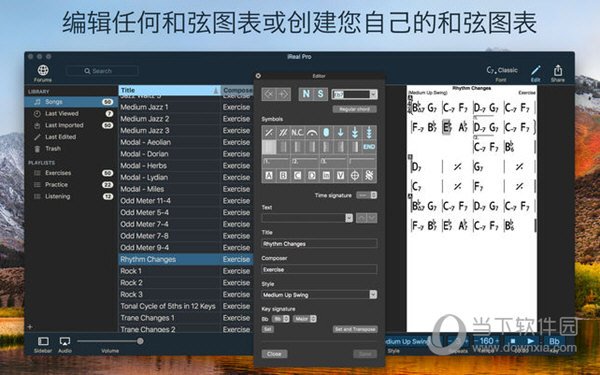Insert third ending bracket symbol
The width and height of the screenshot is (600, 375).
tap(333, 161)
